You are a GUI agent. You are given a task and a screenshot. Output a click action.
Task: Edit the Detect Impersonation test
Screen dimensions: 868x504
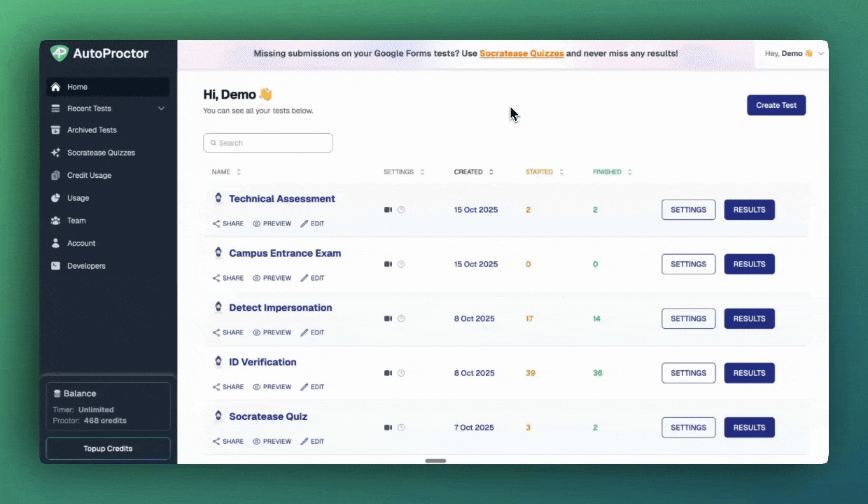(x=313, y=332)
